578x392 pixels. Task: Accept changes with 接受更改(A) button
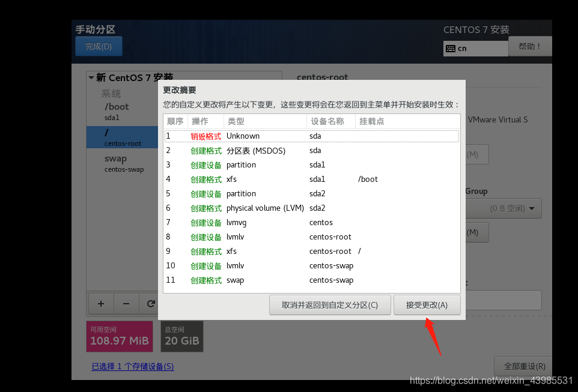point(427,305)
